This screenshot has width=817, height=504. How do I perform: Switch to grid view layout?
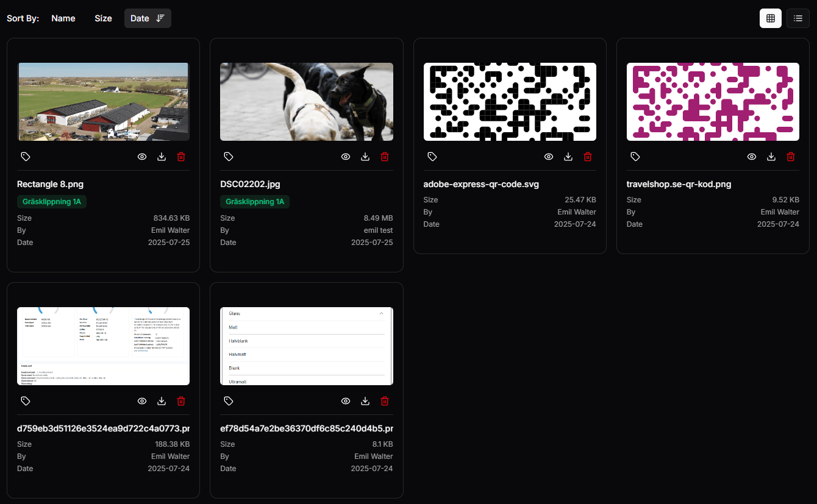click(770, 18)
